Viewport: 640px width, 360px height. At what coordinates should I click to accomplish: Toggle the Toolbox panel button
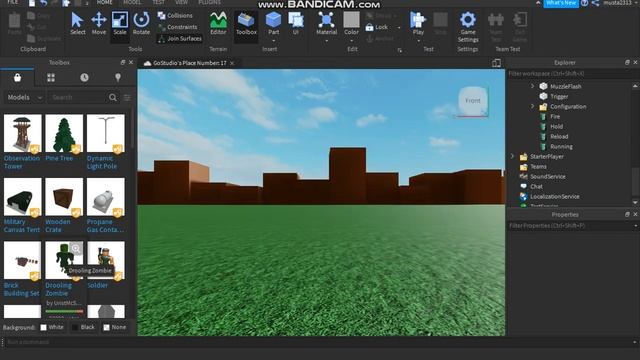click(x=246, y=24)
